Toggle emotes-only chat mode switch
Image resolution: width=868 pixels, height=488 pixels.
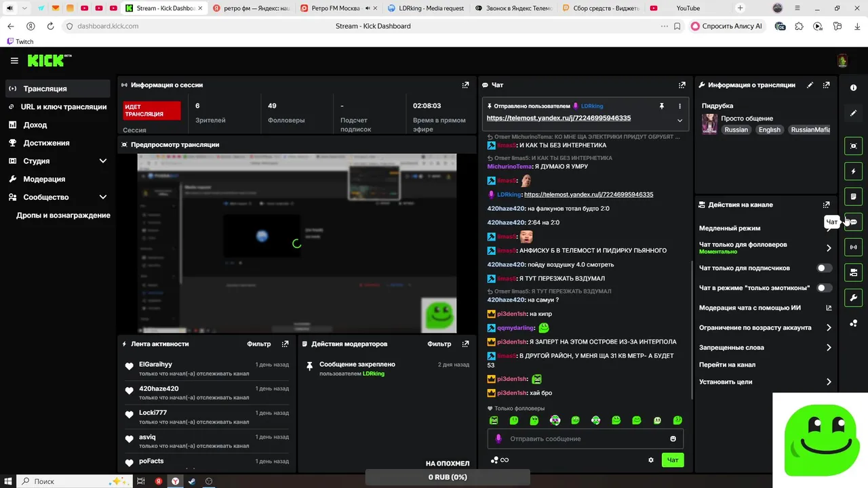pyautogui.click(x=824, y=288)
